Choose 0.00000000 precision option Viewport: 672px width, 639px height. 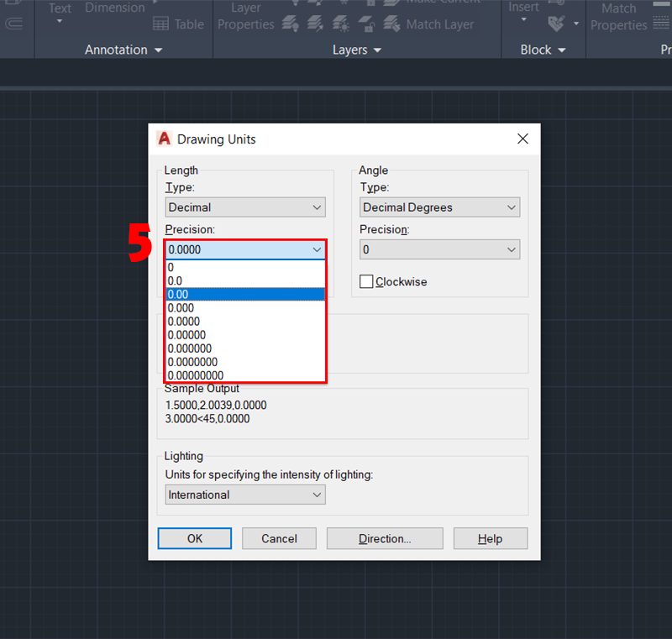click(244, 375)
